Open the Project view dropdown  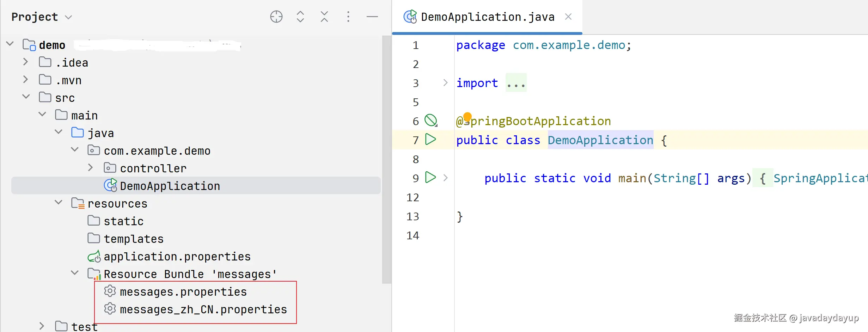point(68,17)
